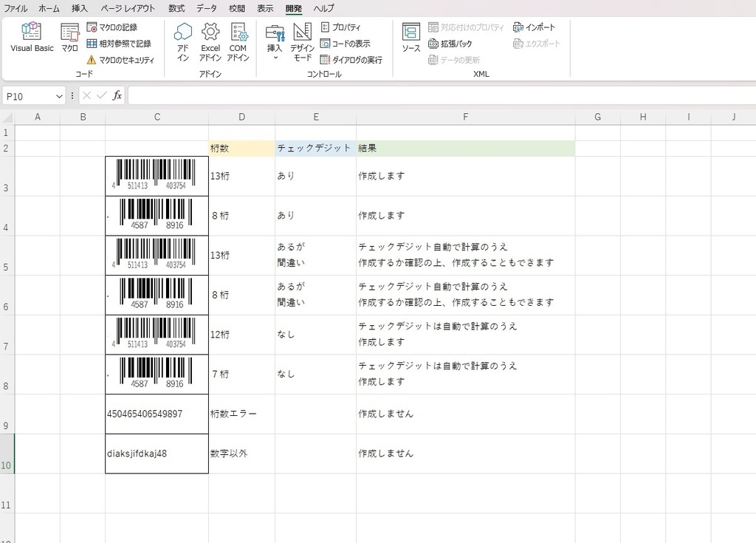This screenshot has height=543, width=756.
Task: Switch to the データ tab
Action: 207,8
